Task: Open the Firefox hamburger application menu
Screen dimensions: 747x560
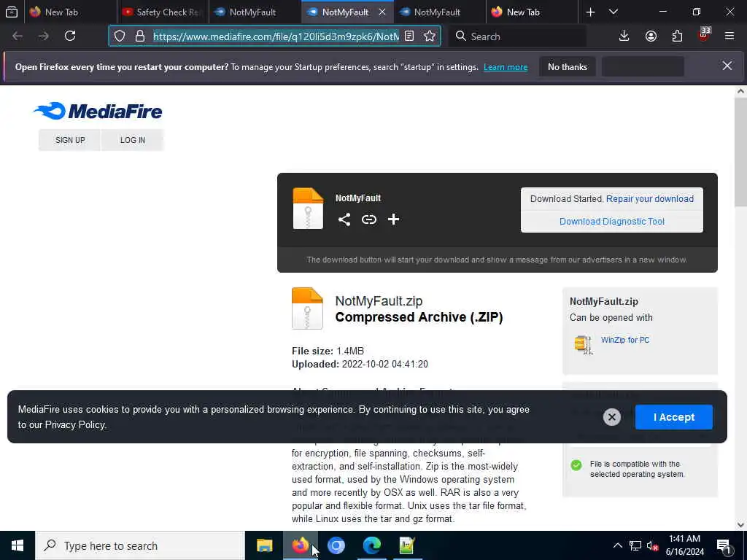Action: tap(729, 36)
